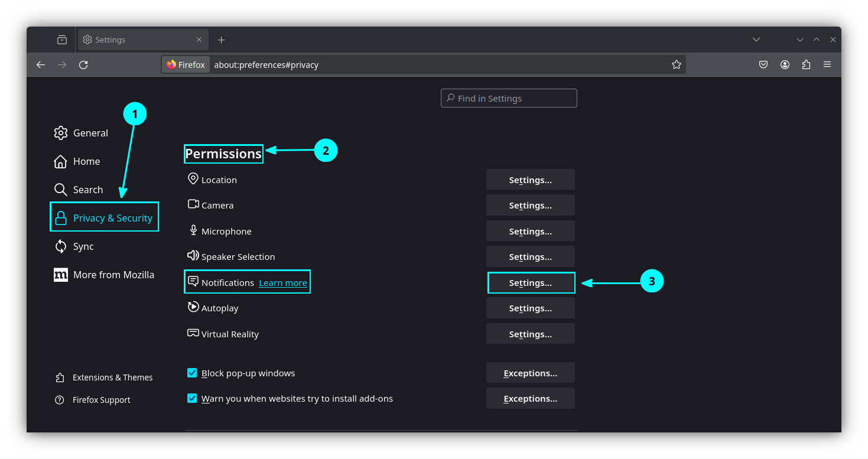Image resolution: width=868 pixels, height=459 pixels.
Task: Bookmark this page with the star icon
Action: coord(677,65)
